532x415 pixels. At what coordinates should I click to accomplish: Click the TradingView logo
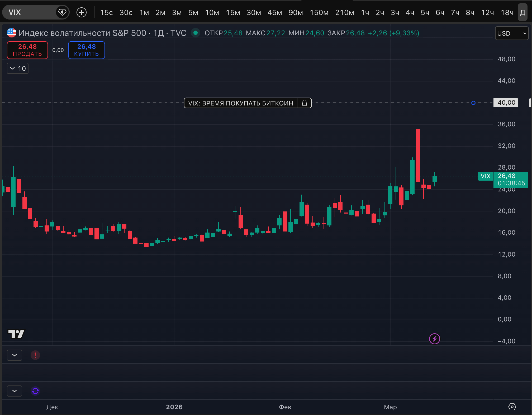coord(16,334)
